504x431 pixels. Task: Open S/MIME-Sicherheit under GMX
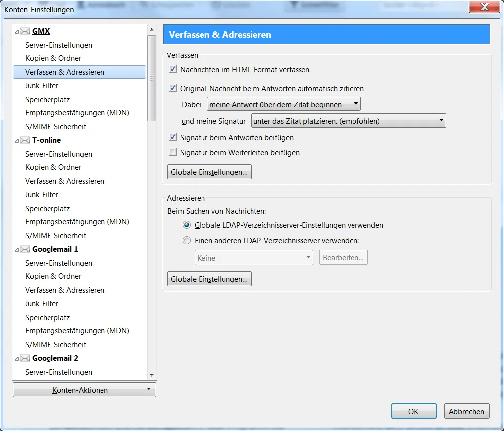(x=56, y=127)
